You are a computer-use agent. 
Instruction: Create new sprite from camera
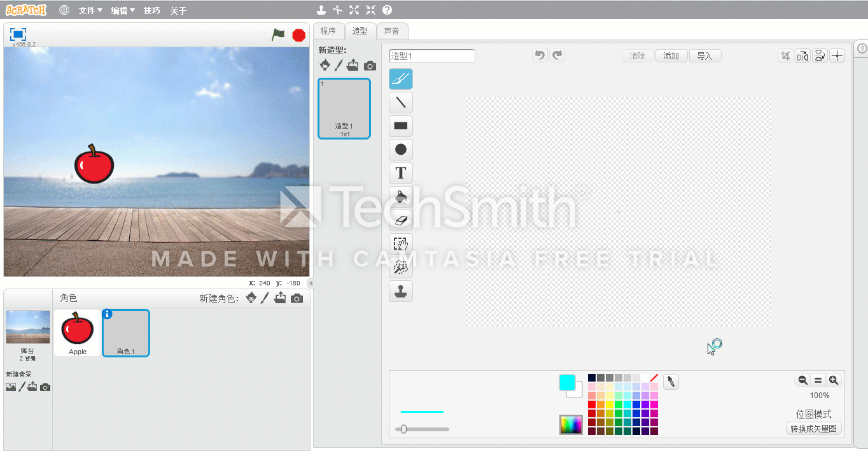(297, 298)
